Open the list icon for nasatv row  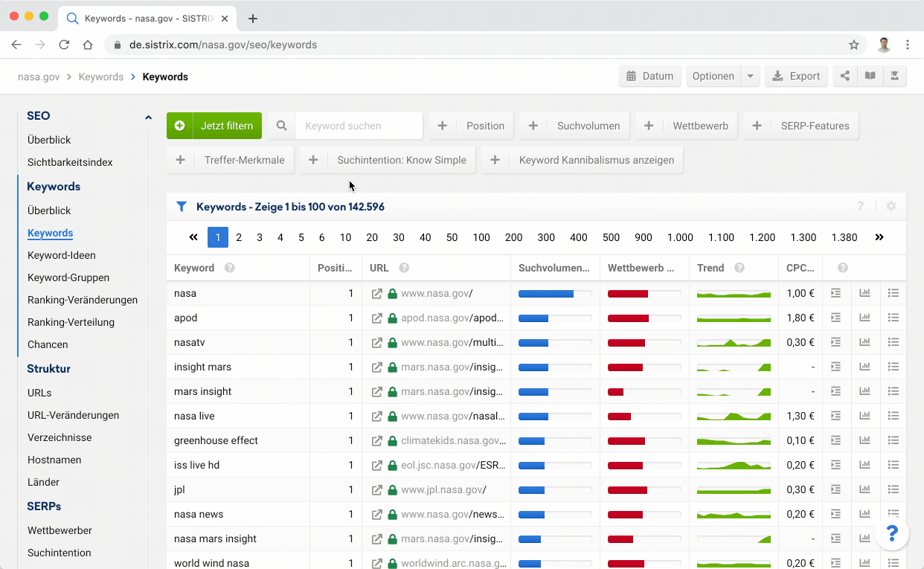click(x=893, y=343)
